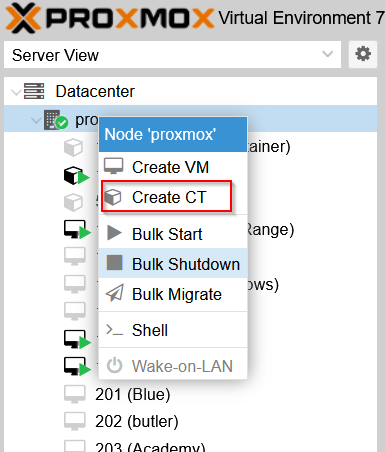Open the Server View dropdown
This screenshot has width=385, height=452.
point(172,55)
